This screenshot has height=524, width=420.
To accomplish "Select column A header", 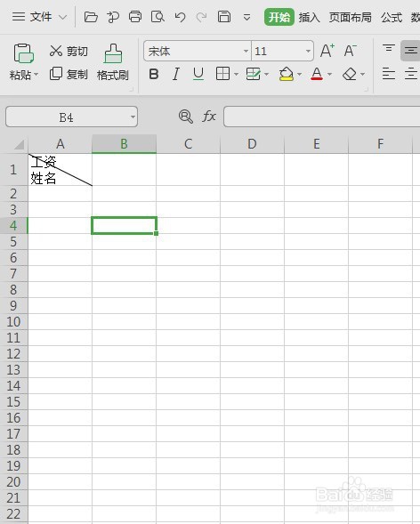I will [61, 144].
